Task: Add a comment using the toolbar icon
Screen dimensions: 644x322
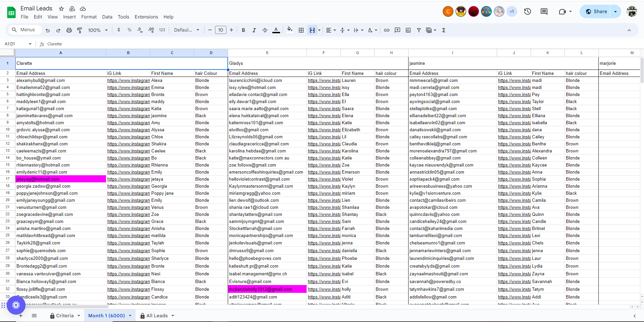Action: [397, 30]
